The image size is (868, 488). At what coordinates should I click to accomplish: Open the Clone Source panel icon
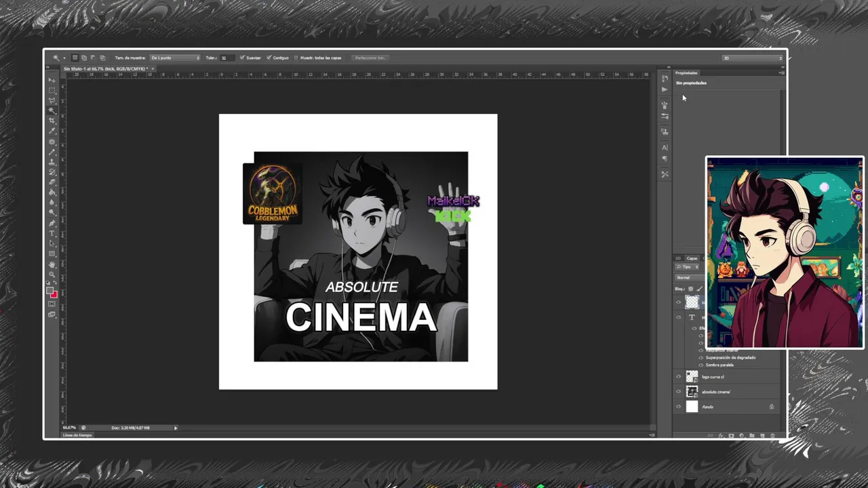[x=665, y=131]
